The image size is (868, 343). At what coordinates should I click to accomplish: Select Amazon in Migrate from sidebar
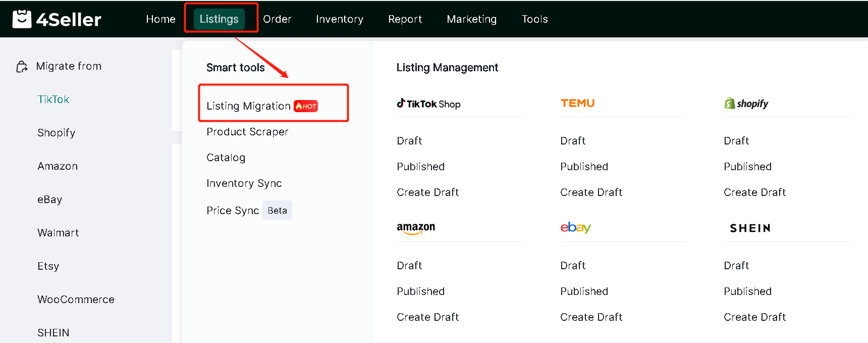tap(58, 166)
